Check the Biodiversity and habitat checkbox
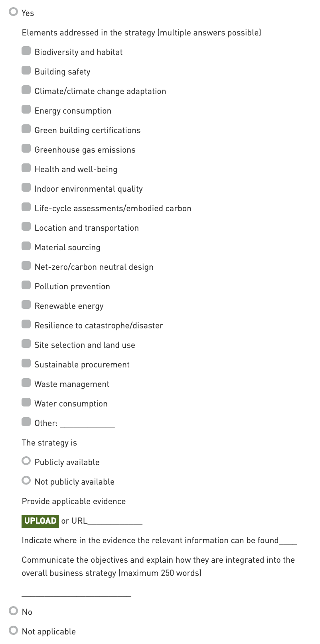 click(26, 51)
